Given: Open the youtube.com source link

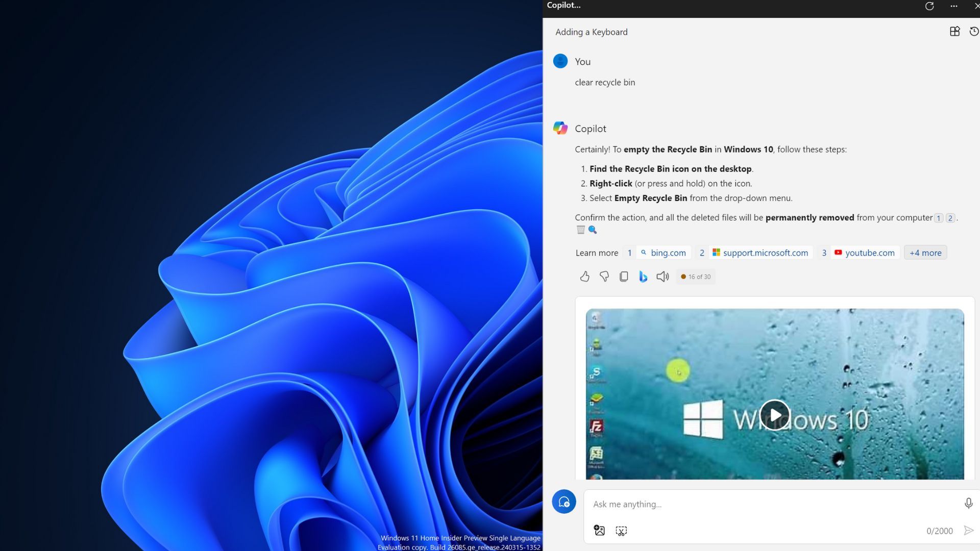Looking at the screenshot, I should tap(869, 253).
